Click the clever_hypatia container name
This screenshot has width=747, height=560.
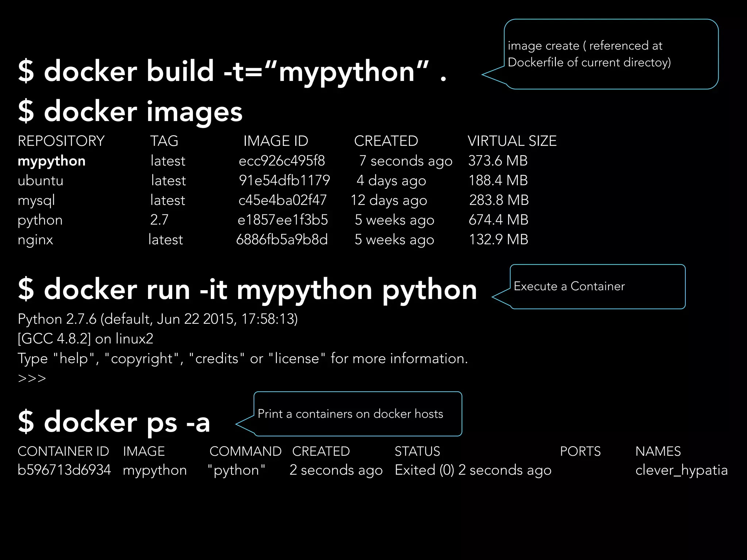pyautogui.click(x=681, y=470)
